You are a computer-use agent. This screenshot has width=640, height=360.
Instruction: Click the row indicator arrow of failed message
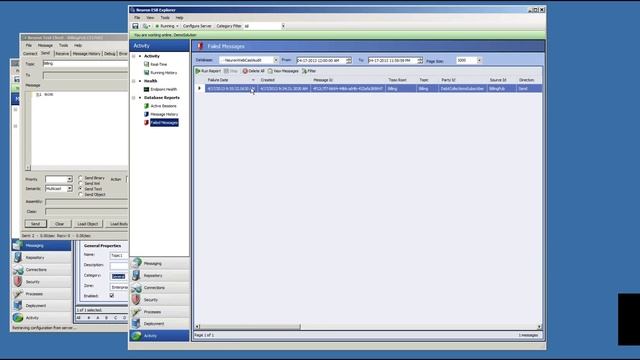pyautogui.click(x=200, y=89)
